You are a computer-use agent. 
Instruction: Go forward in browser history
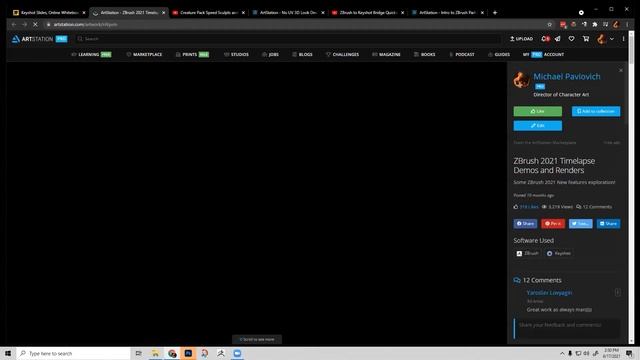[x=24, y=24]
